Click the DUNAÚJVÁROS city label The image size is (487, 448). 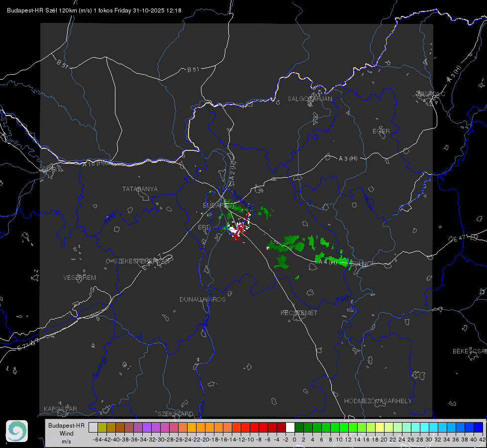(x=202, y=299)
